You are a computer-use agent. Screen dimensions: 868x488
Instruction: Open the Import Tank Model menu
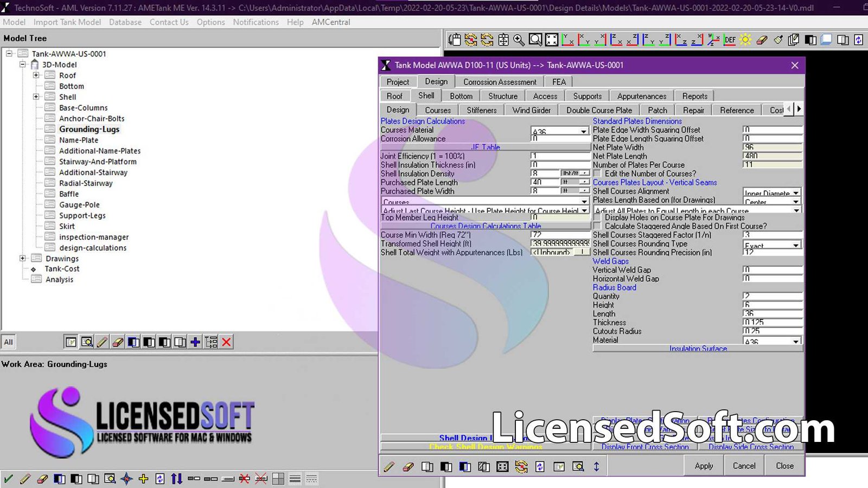67,22
